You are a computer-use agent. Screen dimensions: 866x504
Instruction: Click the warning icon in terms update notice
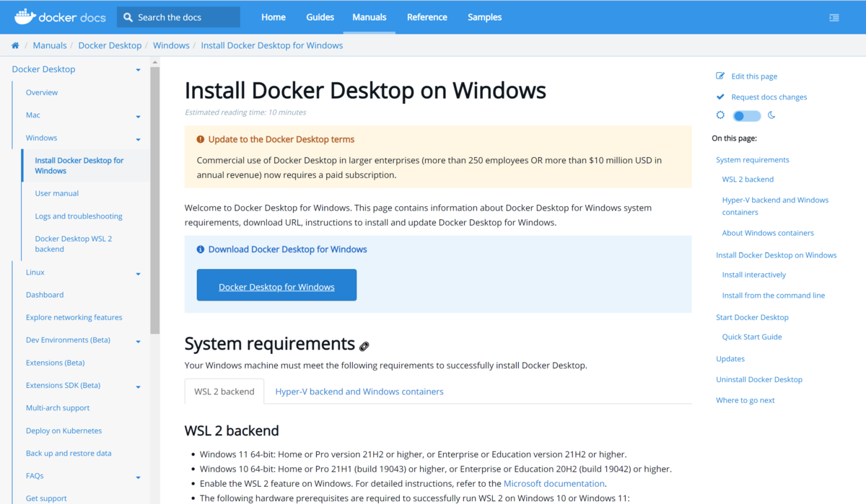coord(201,139)
